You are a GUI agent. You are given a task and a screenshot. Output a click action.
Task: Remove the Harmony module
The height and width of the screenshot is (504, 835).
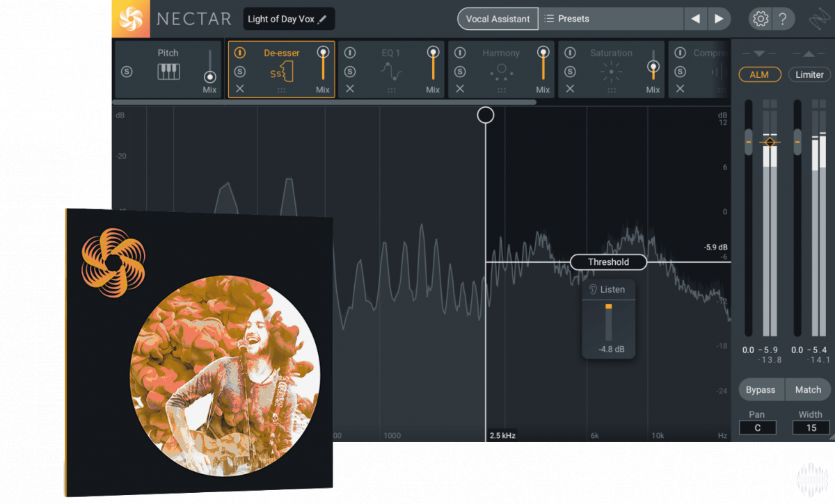(x=460, y=88)
